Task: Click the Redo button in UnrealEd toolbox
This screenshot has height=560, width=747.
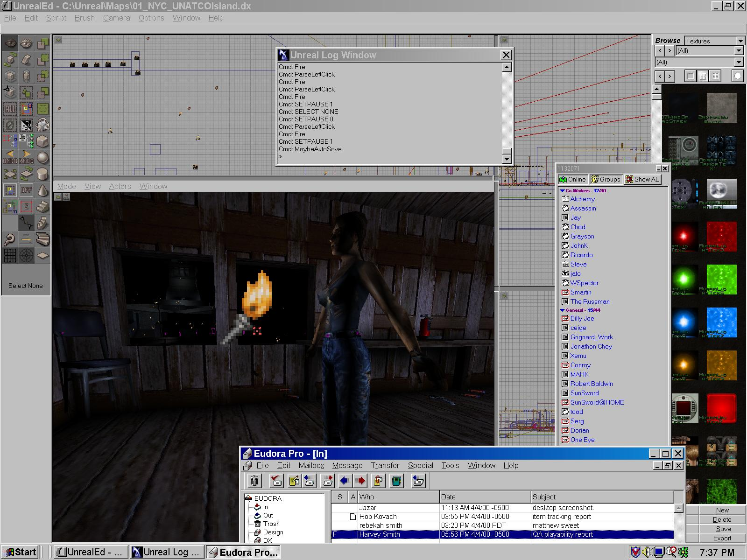Action: (x=26, y=157)
